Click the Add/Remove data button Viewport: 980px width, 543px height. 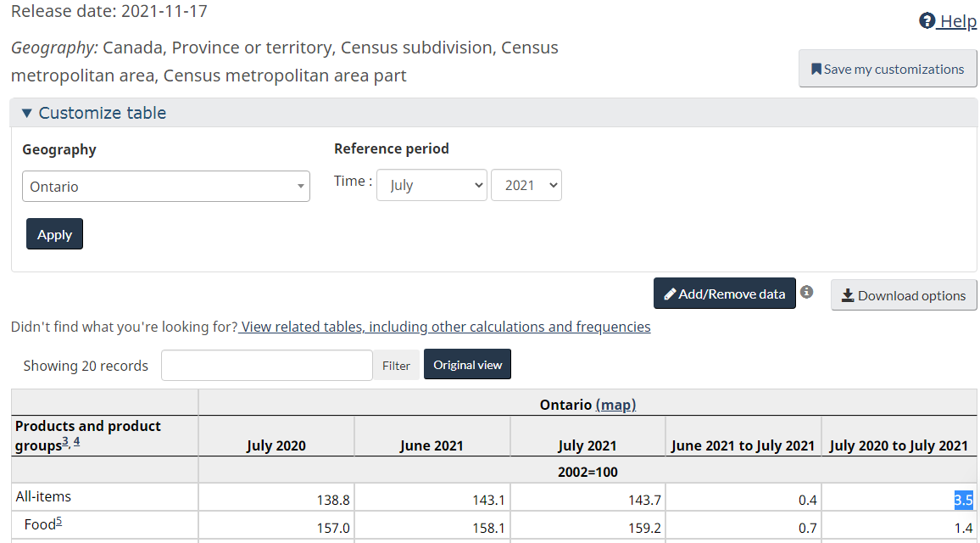tap(724, 294)
